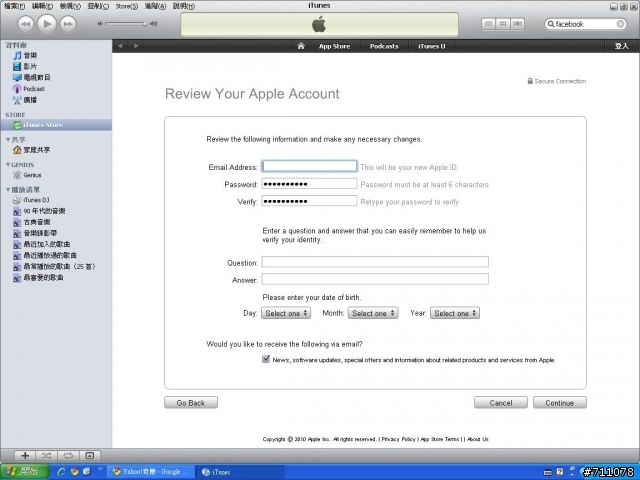
Task: Open the 檔案(F) menu
Action: pos(15,6)
